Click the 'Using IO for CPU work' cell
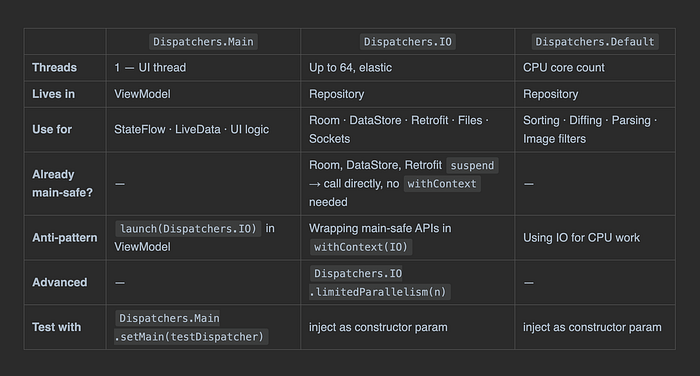The image size is (700, 376). [x=581, y=238]
